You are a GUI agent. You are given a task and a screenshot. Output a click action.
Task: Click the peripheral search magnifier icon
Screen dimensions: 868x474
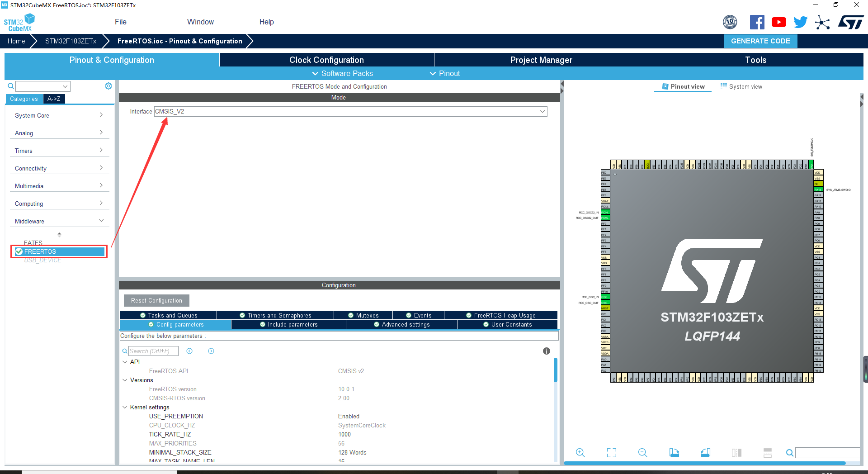(x=11, y=86)
